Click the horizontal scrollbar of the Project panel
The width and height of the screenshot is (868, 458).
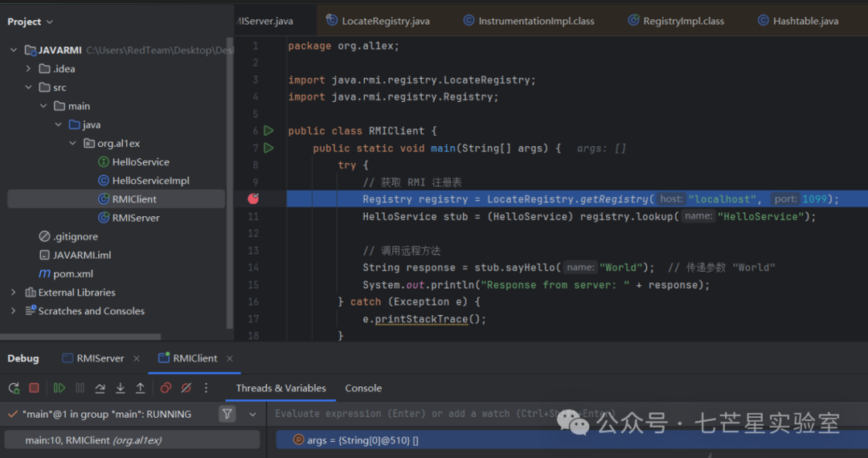80,337
